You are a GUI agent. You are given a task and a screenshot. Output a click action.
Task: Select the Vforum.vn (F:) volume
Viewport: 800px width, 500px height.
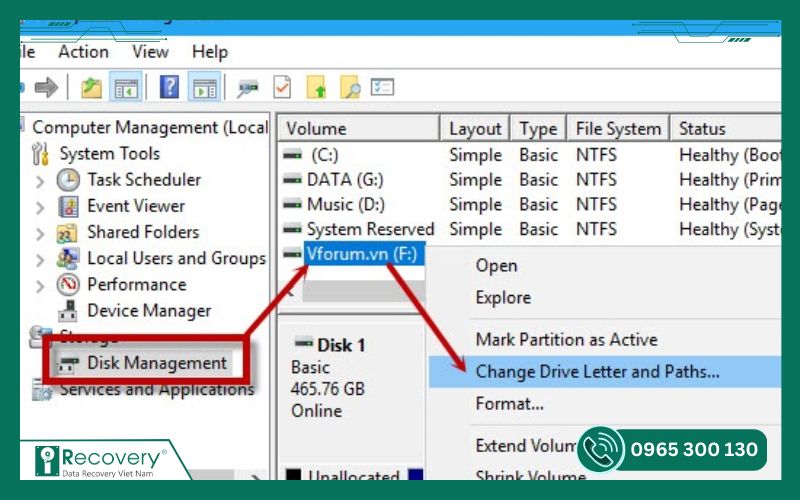pyautogui.click(x=363, y=254)
